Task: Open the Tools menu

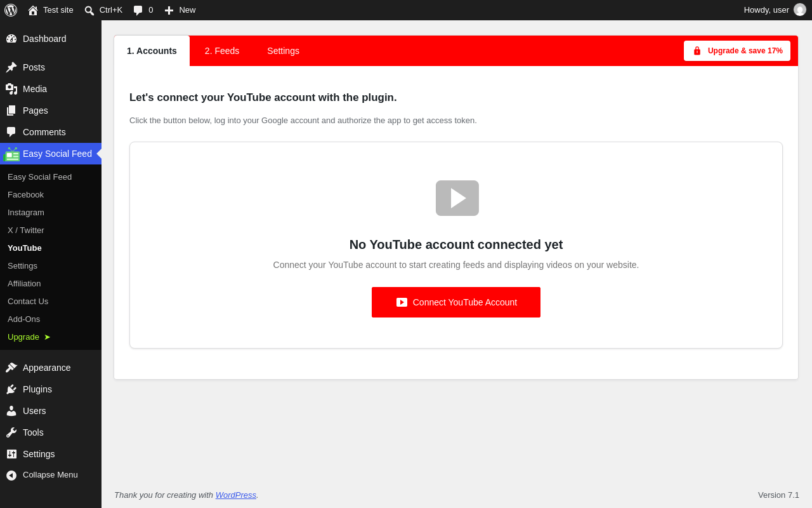Action: click(x=51, y=432)
